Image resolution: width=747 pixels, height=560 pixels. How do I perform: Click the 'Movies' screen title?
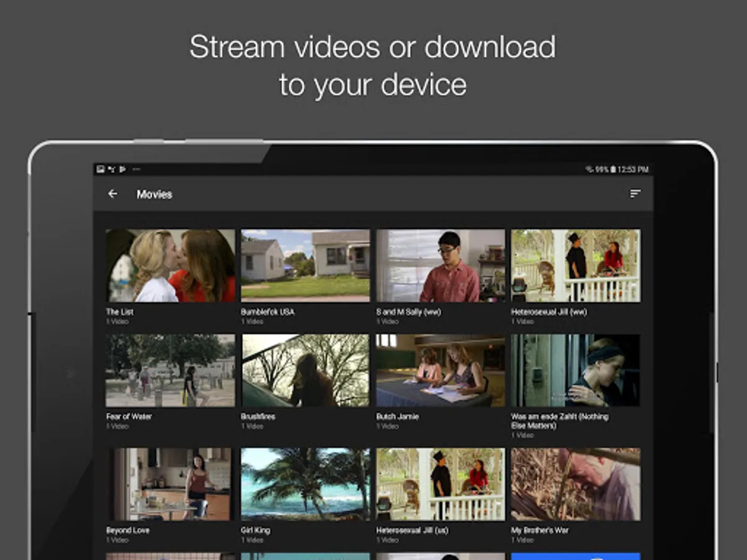(x=154, y=194)
